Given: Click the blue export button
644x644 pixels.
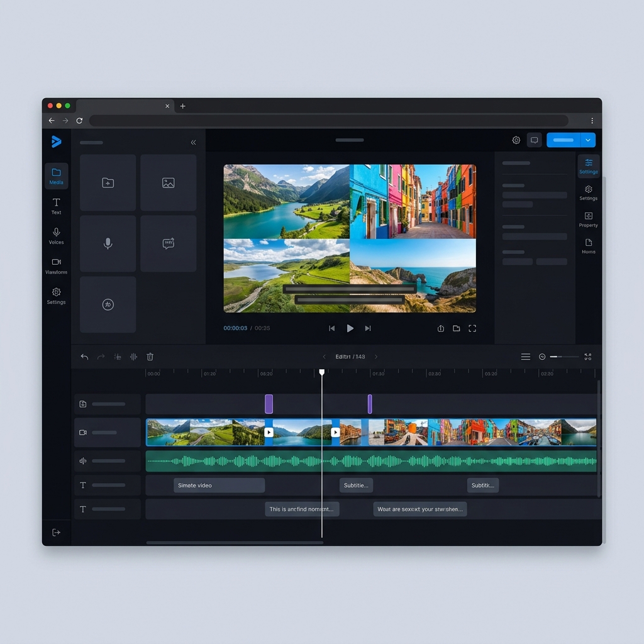Looking at the screenshot, I should click(x=563, y=140).
